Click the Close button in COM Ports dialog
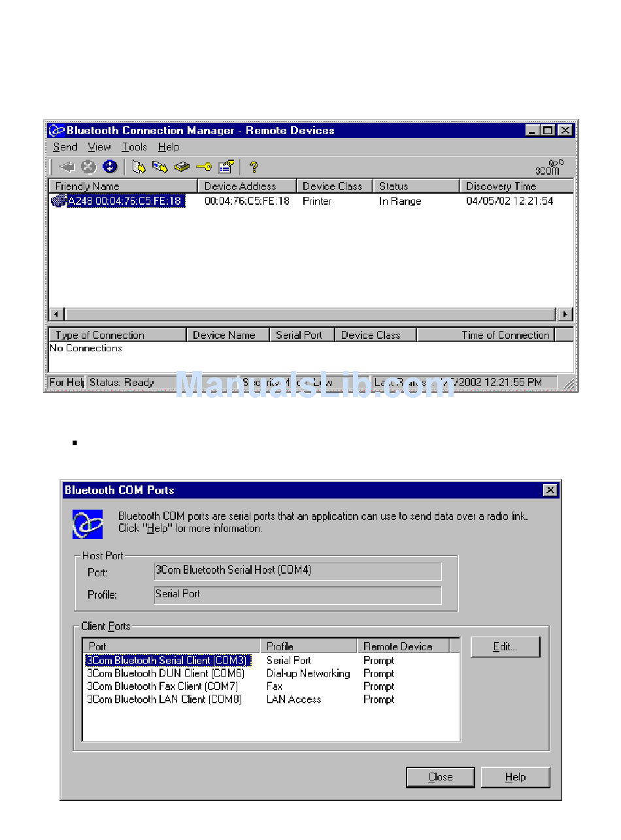This screenshot has width=621, height=840. click(x=441, y=777)
